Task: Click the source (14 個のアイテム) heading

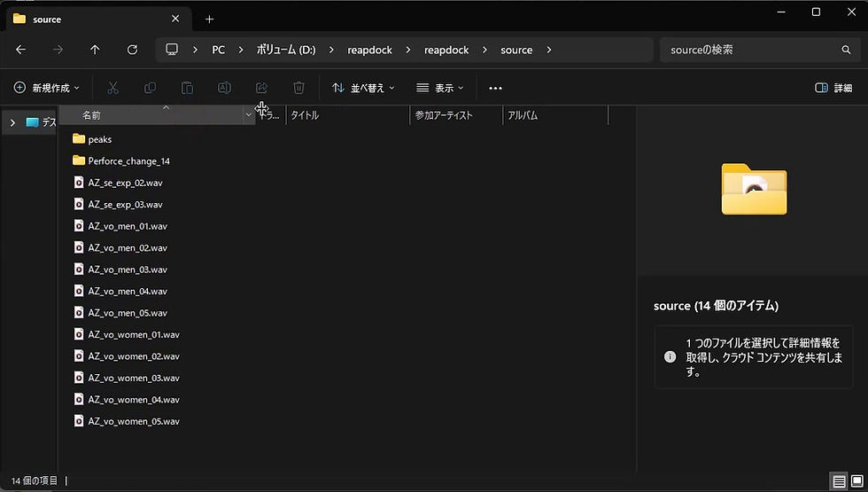Action: (x=716, y=306)
